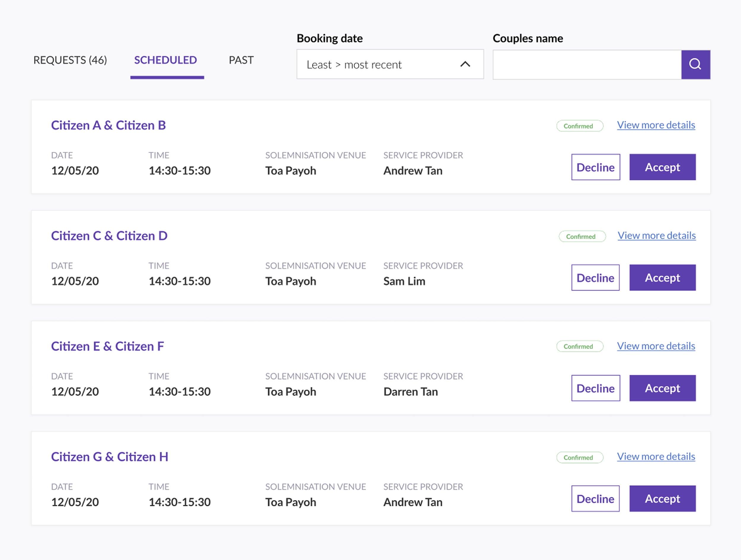Accept Citizen A & Citizen B booking

click(x=662, y=167)
